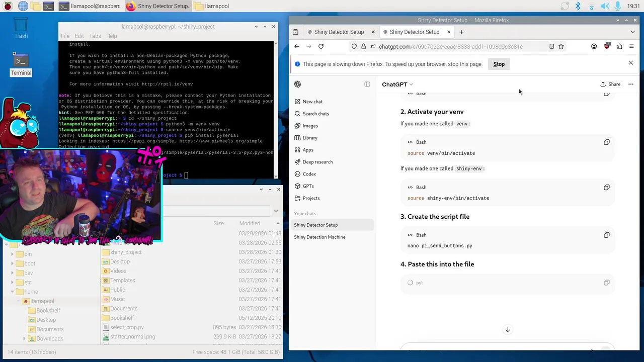This screenshot has width=644, height=362.
Task: Open the Firefox View button
Action: coord(295,32)
